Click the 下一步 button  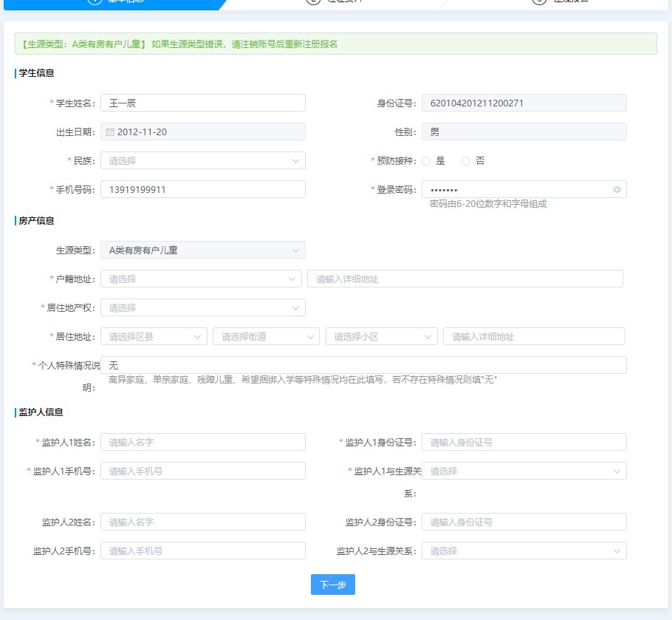(332, 585)
